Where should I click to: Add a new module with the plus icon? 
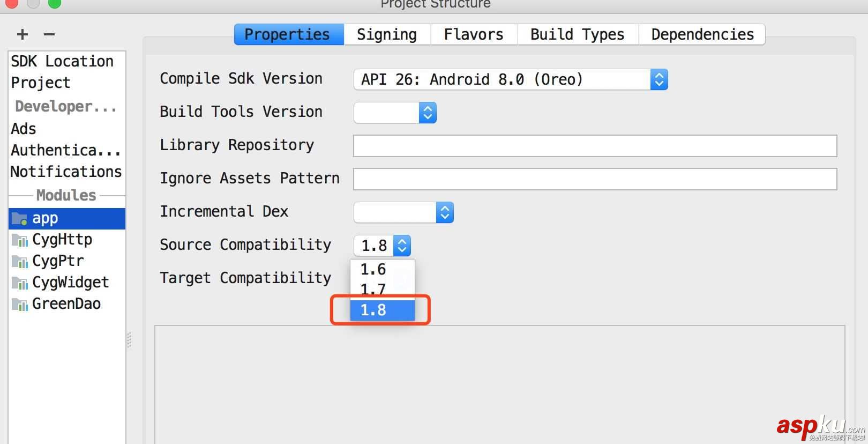coord(22,34)
